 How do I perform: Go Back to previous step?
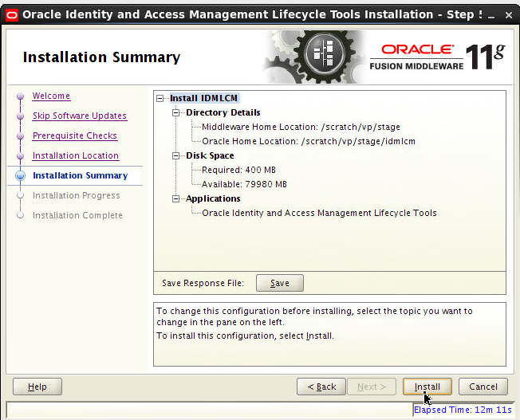[x=321, y=387]
